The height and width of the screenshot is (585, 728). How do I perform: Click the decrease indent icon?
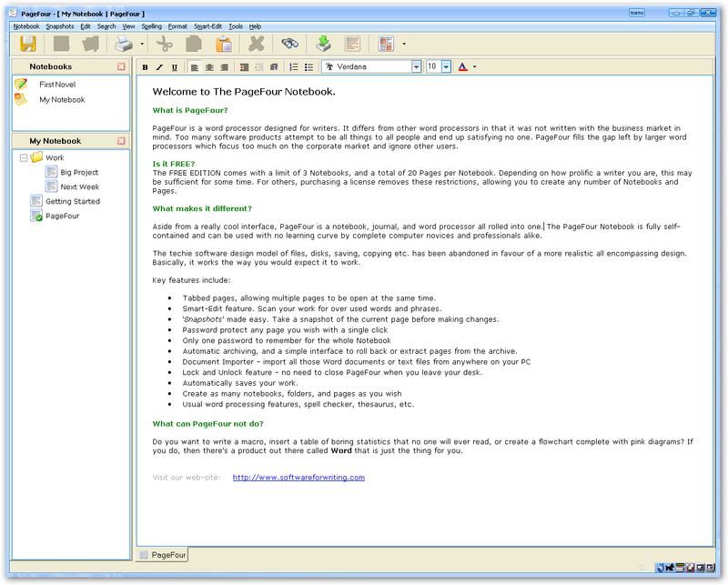coord(259,67)
